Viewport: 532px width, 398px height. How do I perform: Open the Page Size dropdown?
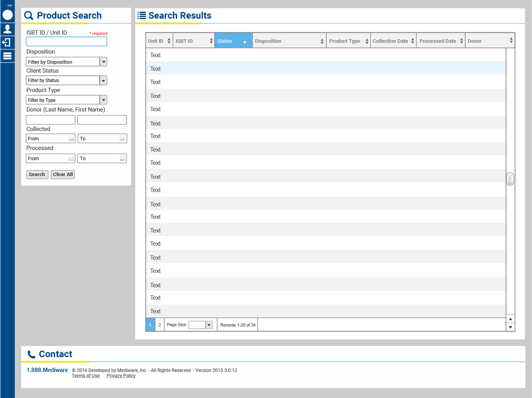(208, 325)
